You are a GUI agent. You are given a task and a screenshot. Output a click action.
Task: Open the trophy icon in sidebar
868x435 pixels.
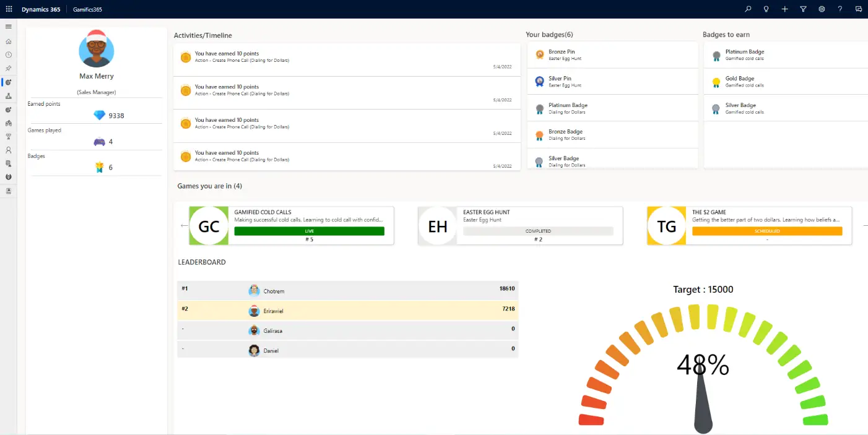click(x=9, y=137)
